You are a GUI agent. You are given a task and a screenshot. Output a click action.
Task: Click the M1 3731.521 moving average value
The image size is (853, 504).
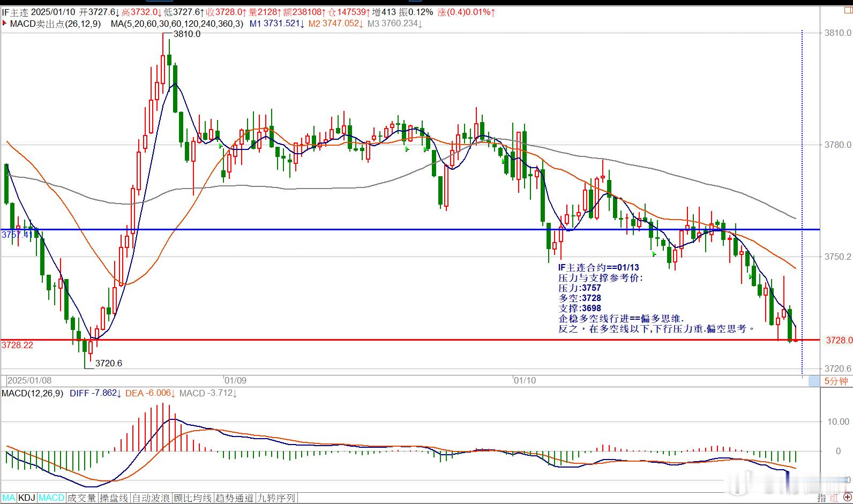pos(277,24)
